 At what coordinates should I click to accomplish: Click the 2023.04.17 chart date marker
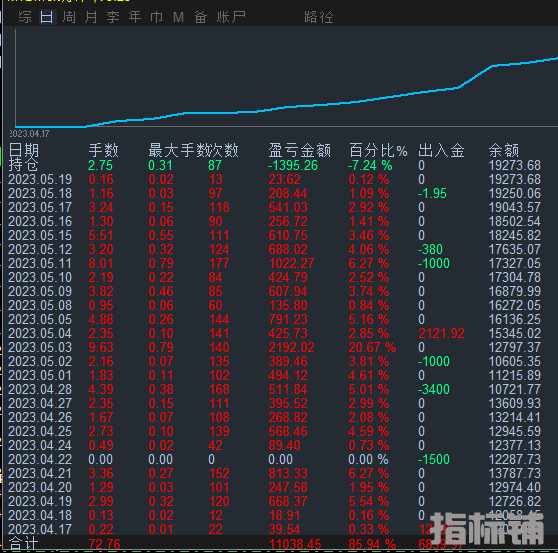(x=29, y=134)
